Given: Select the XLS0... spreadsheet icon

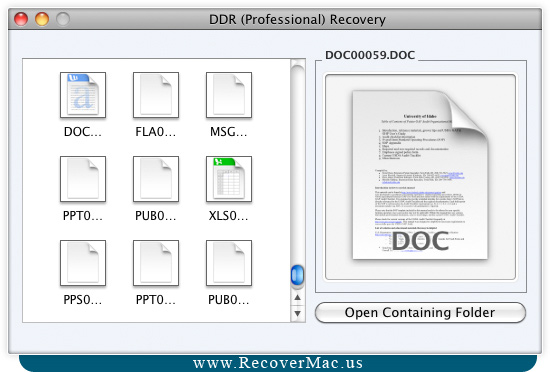Looking at the screenshot, I should (x=229, y=179).
